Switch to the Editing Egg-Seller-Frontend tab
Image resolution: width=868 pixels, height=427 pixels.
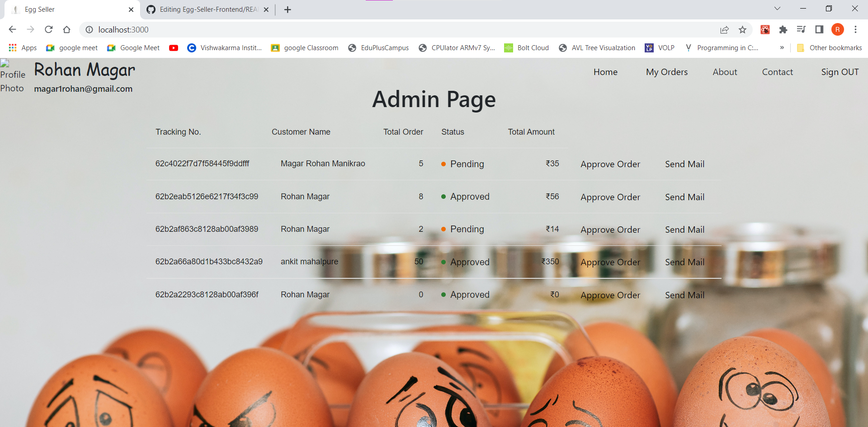[x=203, y=9]
